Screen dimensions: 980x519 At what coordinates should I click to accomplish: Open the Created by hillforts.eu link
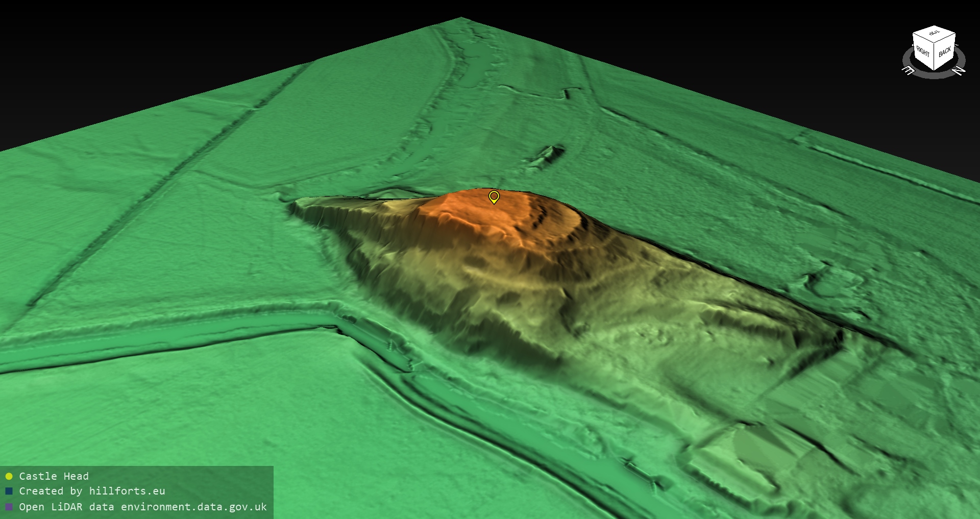click(x=92, y=491)
